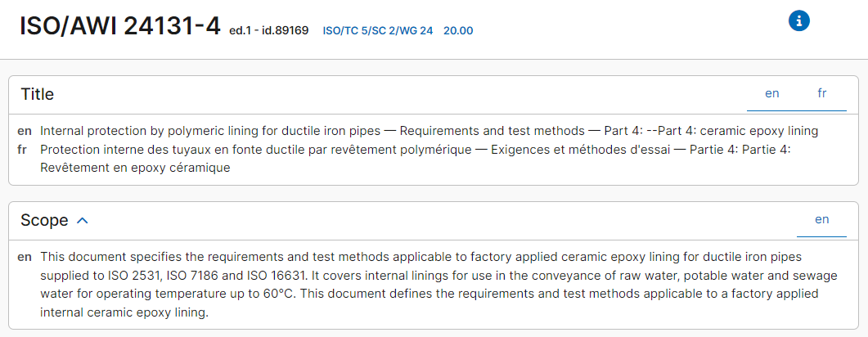Click the Title section heading
The image size is (868, 337).
point(37,94)
